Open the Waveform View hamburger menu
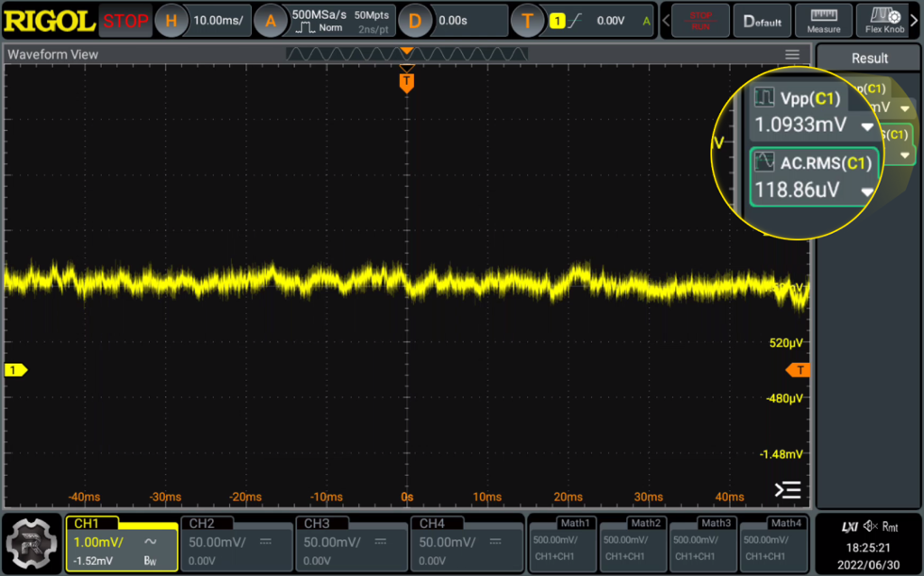This screenshot has height=576, width=924. click(x=792, y=54)
